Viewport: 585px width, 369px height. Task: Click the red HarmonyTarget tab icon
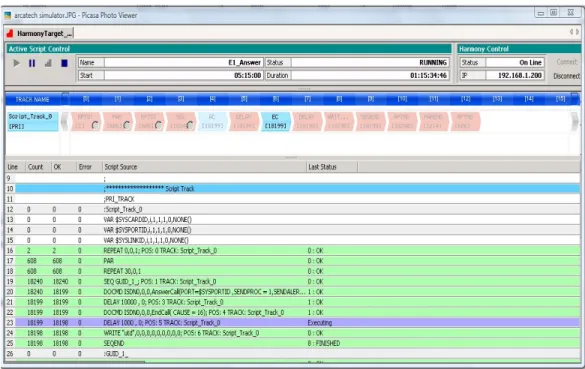[x=10, y=34]
